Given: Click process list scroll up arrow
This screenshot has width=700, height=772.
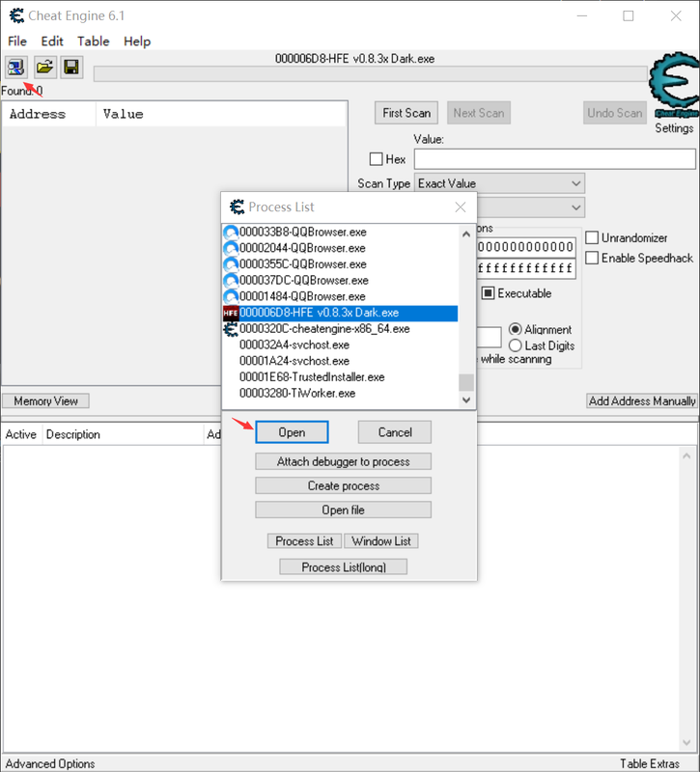Looking at the screenshot, I should (466, 234).
